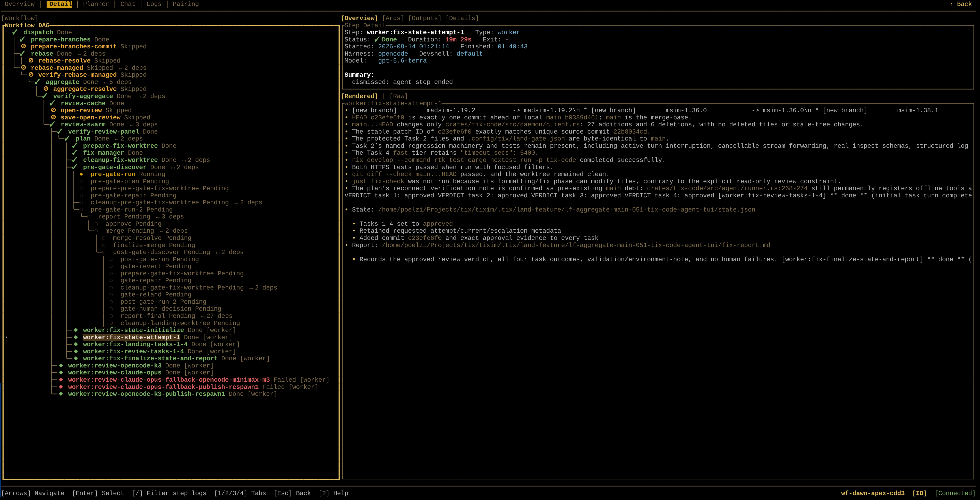Viewport: 980px width, 500px height.
Task: Switch to the [Args] step tab
Action: coord(393,18)
